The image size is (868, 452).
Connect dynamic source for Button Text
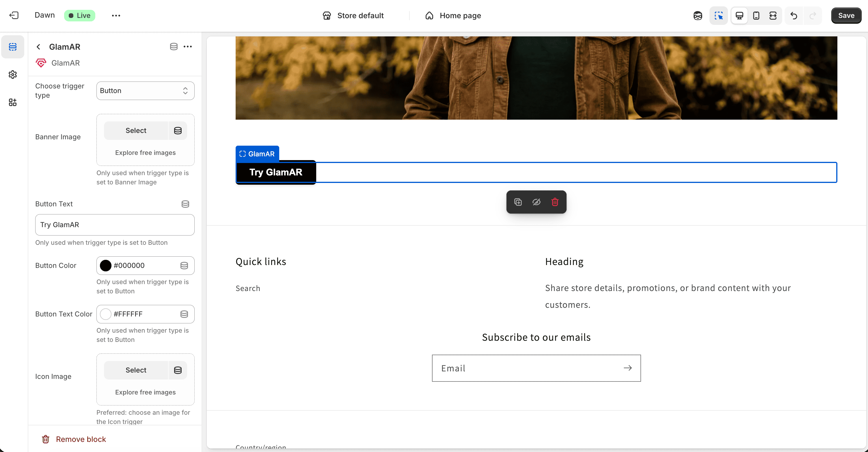[185, 204]
